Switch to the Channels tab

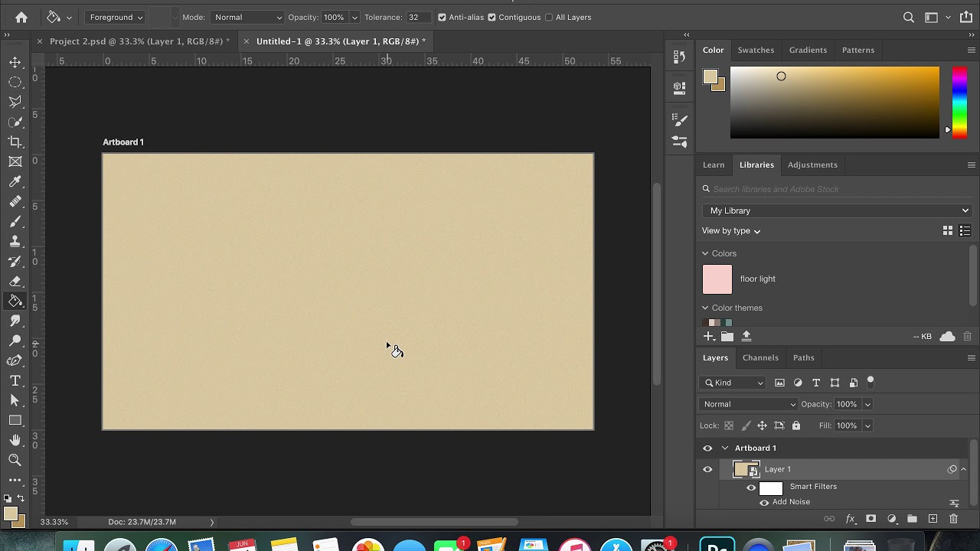tap(760, 357)
